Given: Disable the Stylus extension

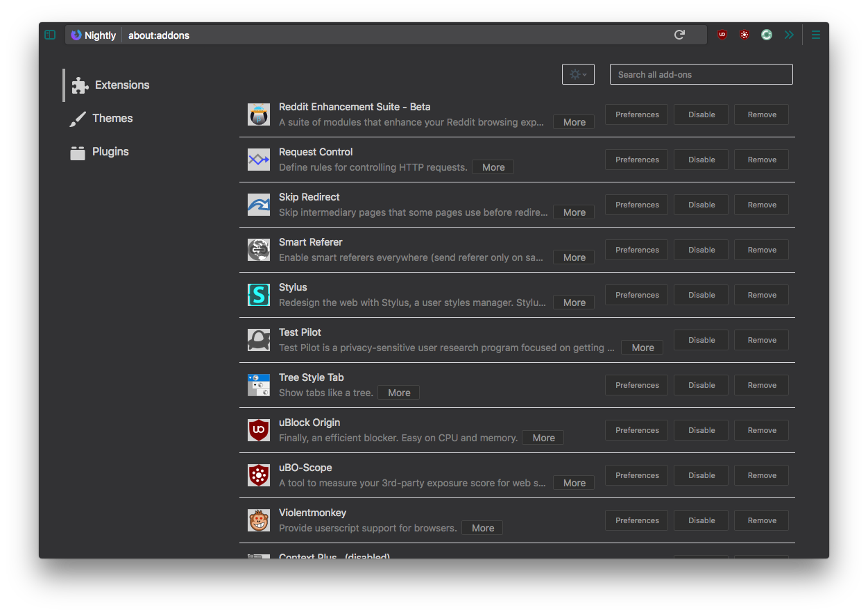Looking at the screenshot, I should tap(701, 295).
